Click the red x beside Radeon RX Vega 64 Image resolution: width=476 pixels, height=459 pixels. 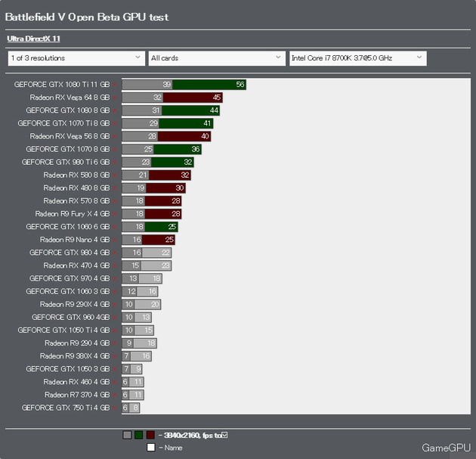[x=115, y=98]
